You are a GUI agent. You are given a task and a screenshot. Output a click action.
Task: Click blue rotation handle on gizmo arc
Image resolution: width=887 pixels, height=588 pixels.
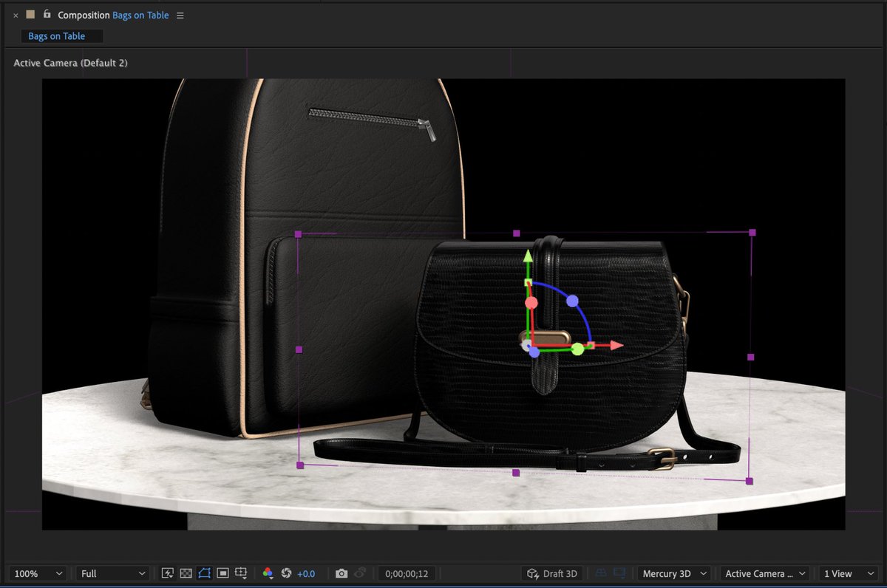571,301
